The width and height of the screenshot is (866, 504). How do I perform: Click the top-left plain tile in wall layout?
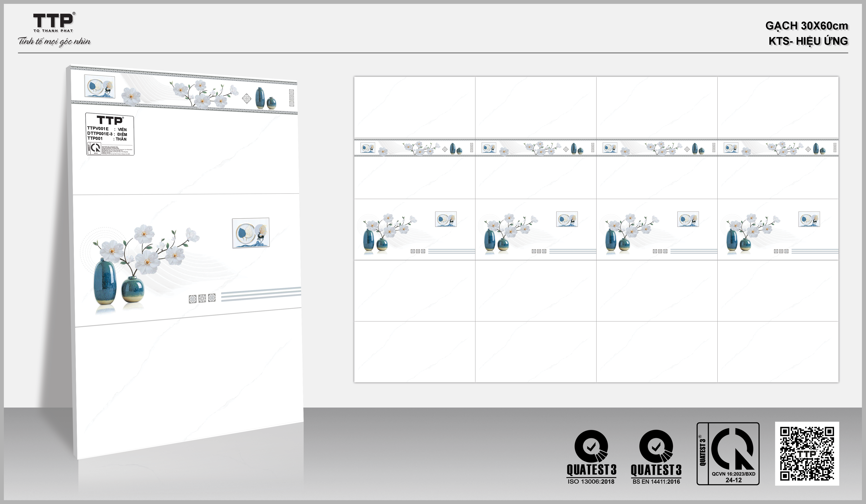[x=414, y=107]
